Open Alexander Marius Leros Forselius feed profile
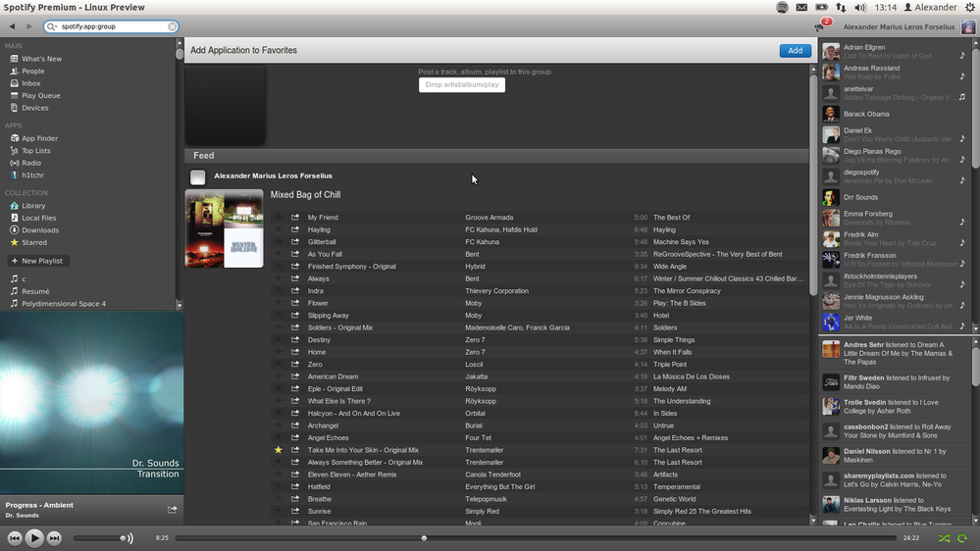 point(273,175)
